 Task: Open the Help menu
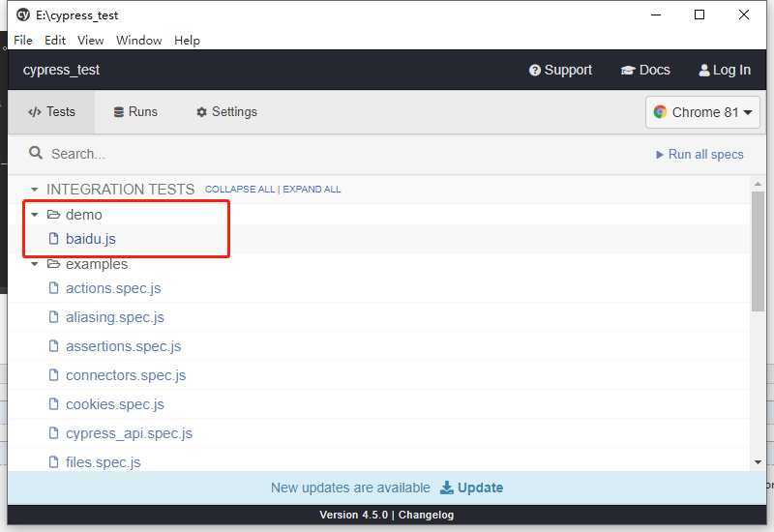tap(187, 41)
